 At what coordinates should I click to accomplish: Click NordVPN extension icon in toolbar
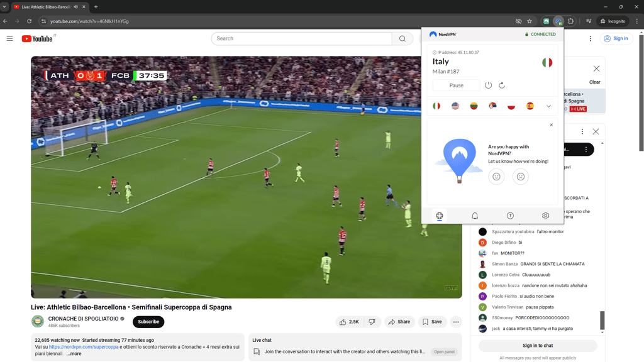pyautogui.click(x=558, y=21)
